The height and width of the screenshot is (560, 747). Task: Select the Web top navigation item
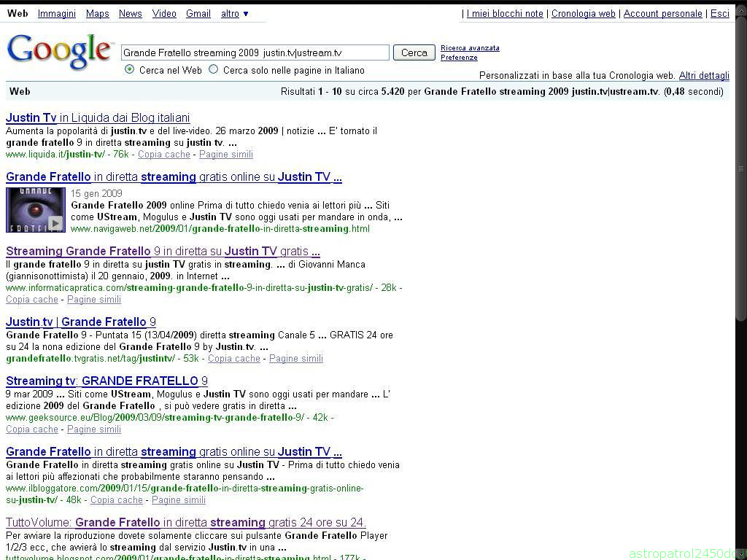(18, 14)
